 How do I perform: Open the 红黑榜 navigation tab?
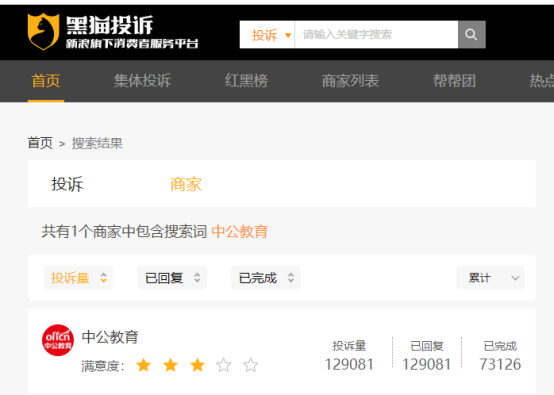(246, 81)
